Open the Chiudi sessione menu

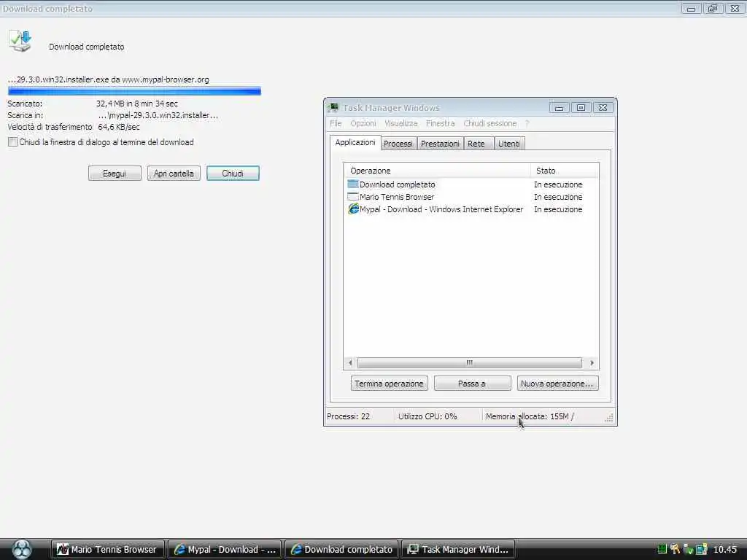coord(489,123)
